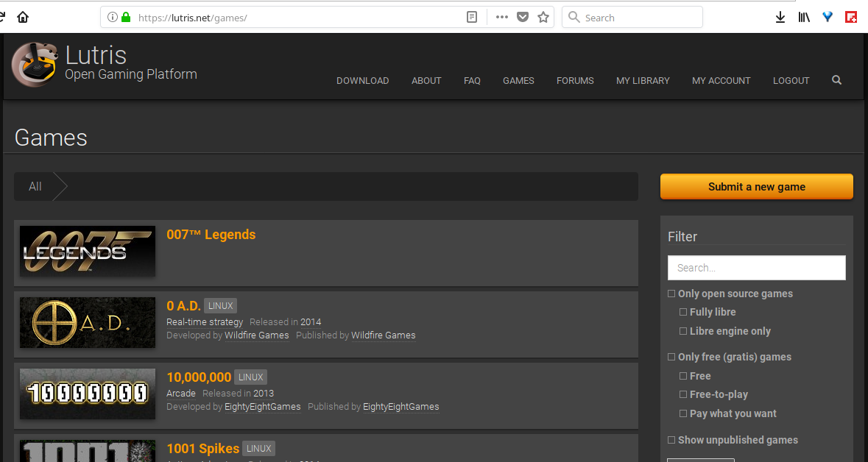Open site search magnifier in navigation bar

pos(836,80)
